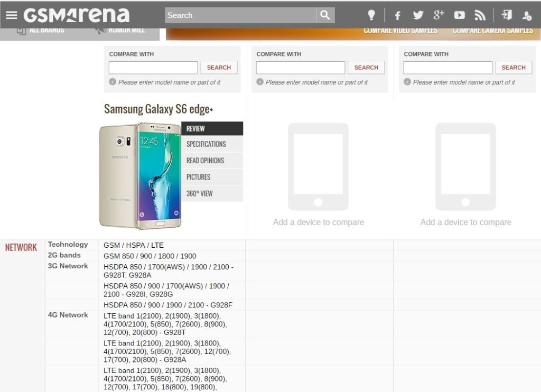Viewport: 541px width, 392px height.
Task: Click the login door icon
Action: pyautogui.click(x=505, y=15)
